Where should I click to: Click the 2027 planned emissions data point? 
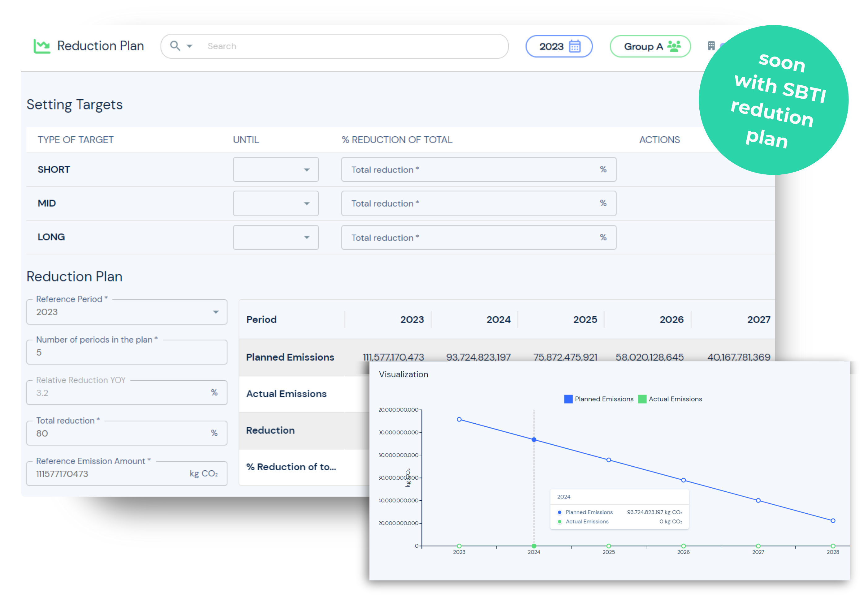pyautogui.click(x=758, y=500)
